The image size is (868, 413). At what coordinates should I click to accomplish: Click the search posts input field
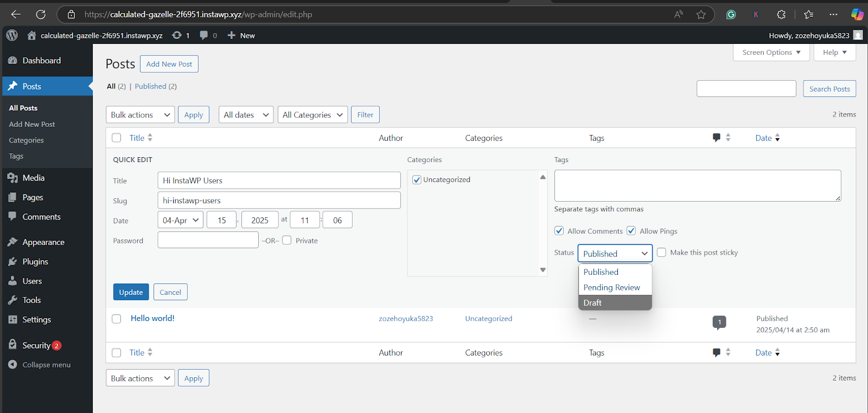pyautogui.click(x=746, y=88)
